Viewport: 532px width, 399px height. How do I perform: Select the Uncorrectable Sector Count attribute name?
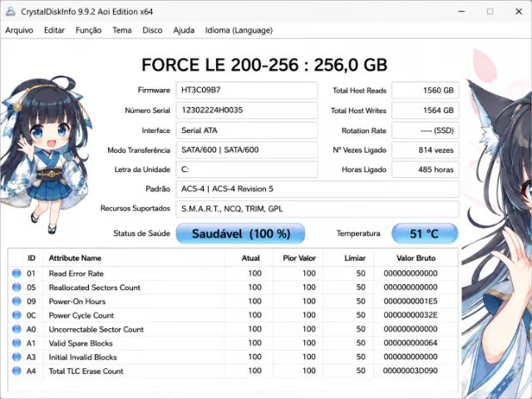96,329
